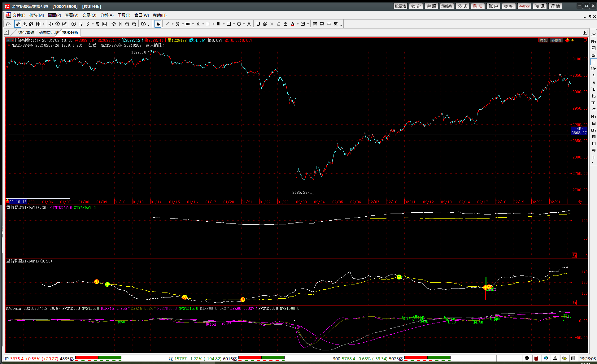Click the Buy (买) toolbar icon

(x=315, y=24)
